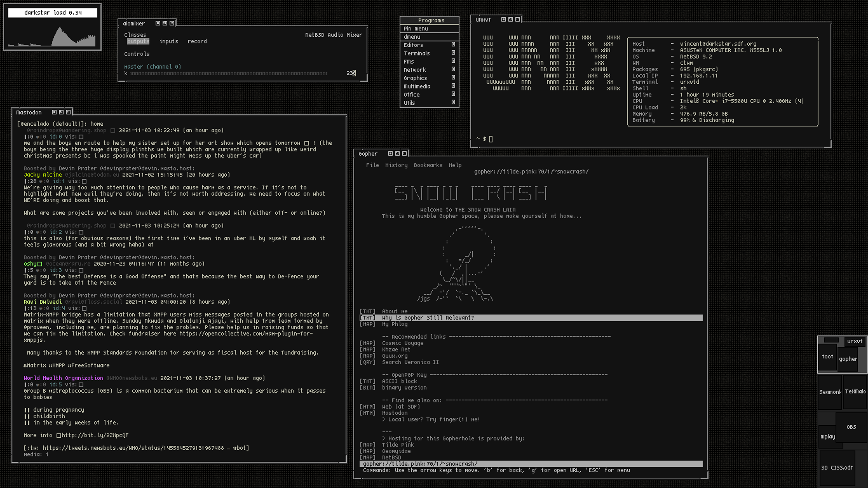Switch to inputs class in aiomixer

tap(168, 41)
